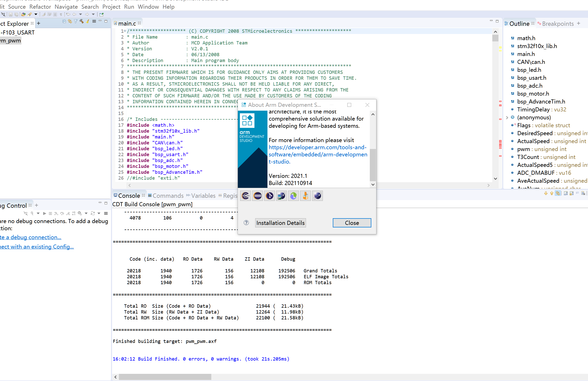Click console next-error down arrow icon
The width and height of the screenshot is (588, 381).
point(546,193)
